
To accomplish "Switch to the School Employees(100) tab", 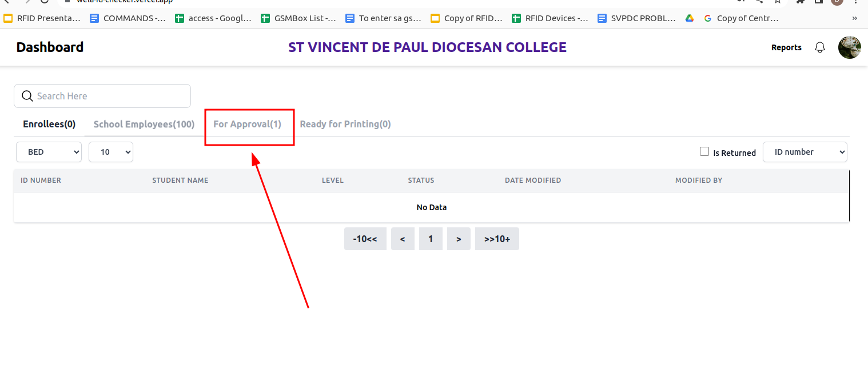I will 144,124.
